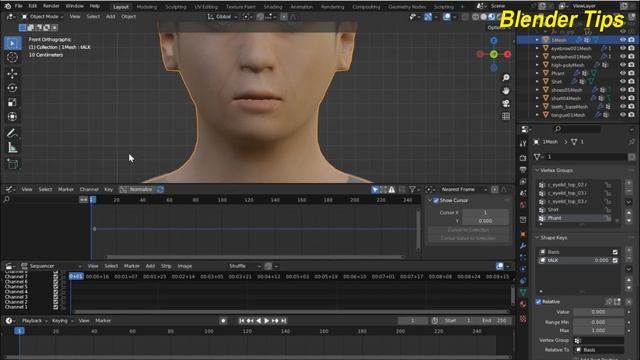Toggle the tALK shape key checkbox
This screenshot has height=360, width=640.
pos(615,260)
